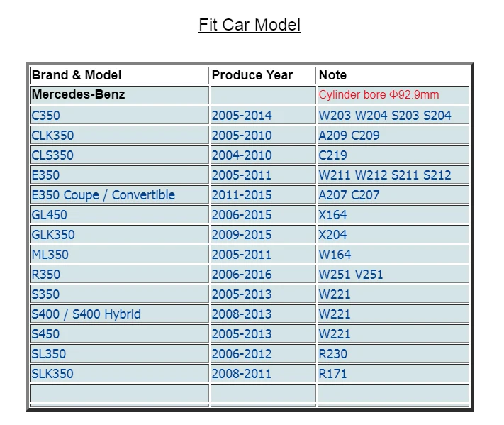The image size is (504, 425).
Task: Click the 'W211 W212 S211 S212' note
Action: point(393,175)
